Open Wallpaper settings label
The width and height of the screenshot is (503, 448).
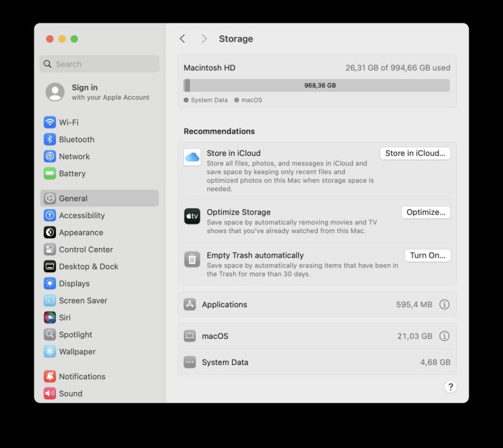coord(77,351)
